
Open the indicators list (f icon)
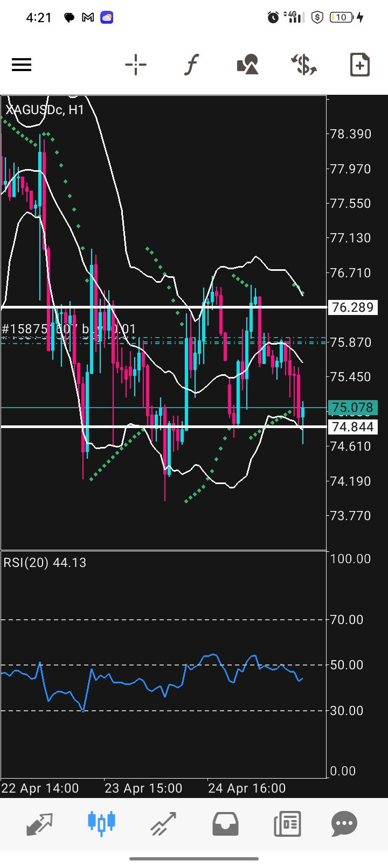pos(191,65)
